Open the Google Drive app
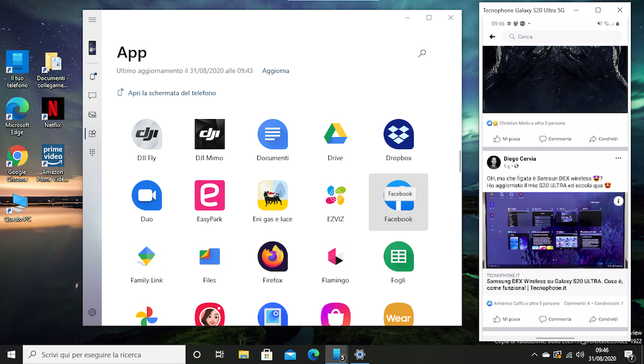 point(335,134)
